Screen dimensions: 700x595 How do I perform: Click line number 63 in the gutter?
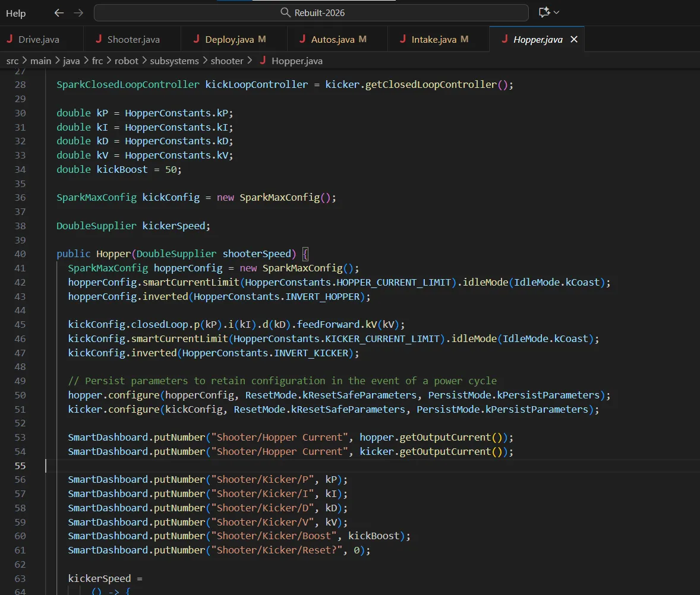pyautogui.click(x=20, y=578)
